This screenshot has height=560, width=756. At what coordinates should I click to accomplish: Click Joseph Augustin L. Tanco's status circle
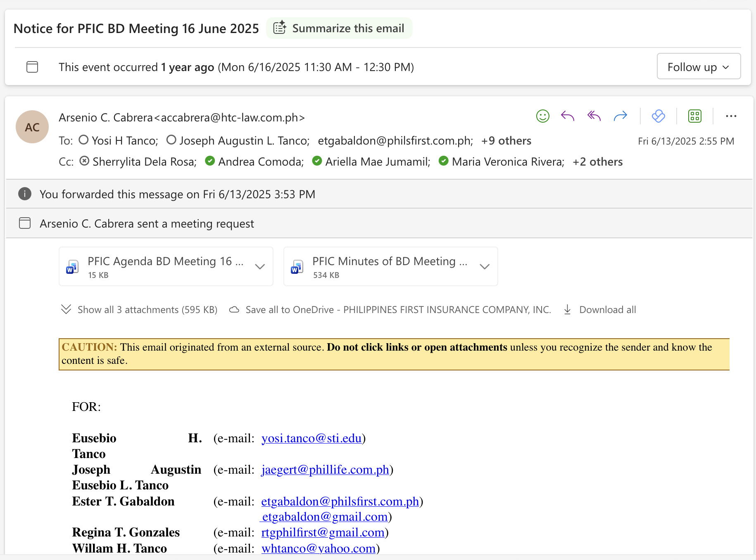[171, 140]
